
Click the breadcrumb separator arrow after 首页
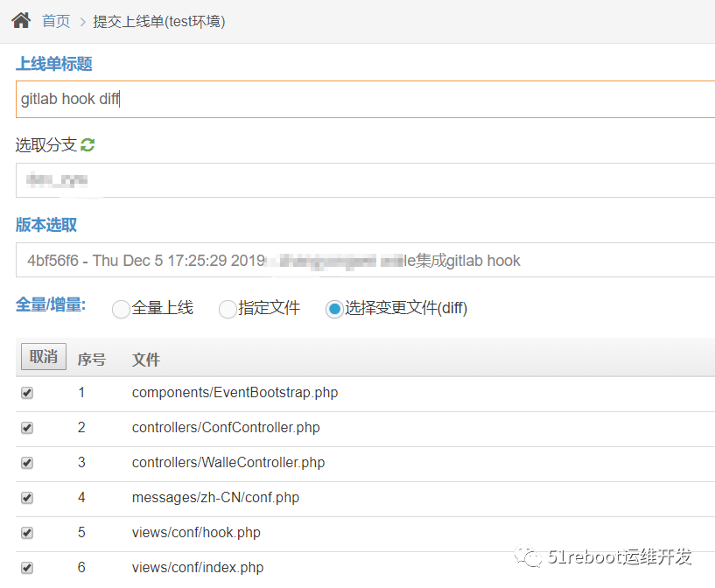[x=81, y=21]
